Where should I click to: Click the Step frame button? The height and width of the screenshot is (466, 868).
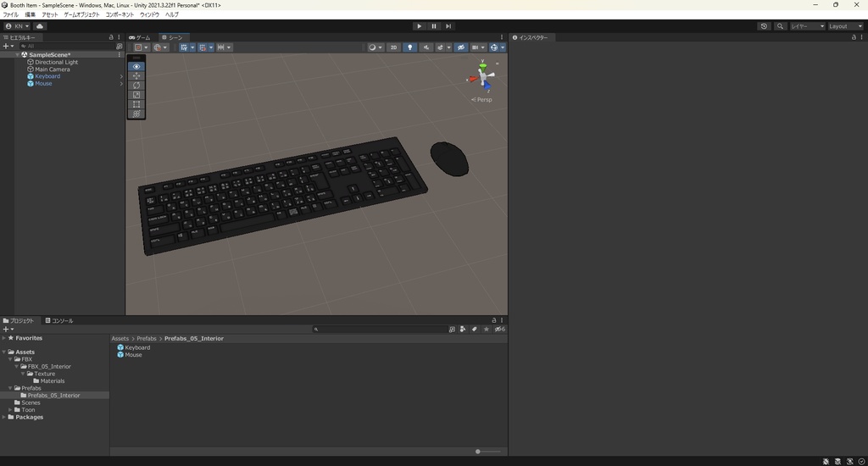(448, 26)
